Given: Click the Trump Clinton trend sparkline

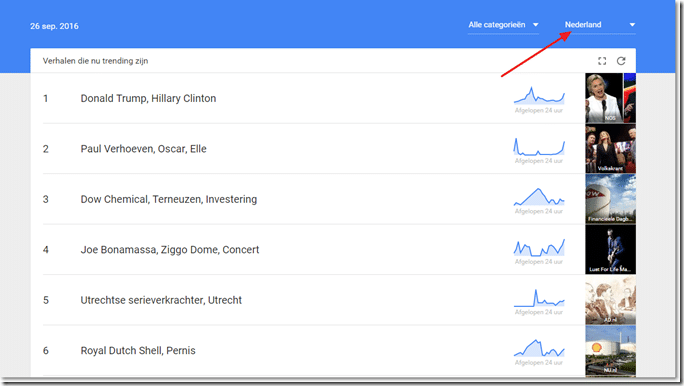Looking at the screenshot, I should (539, 96).
